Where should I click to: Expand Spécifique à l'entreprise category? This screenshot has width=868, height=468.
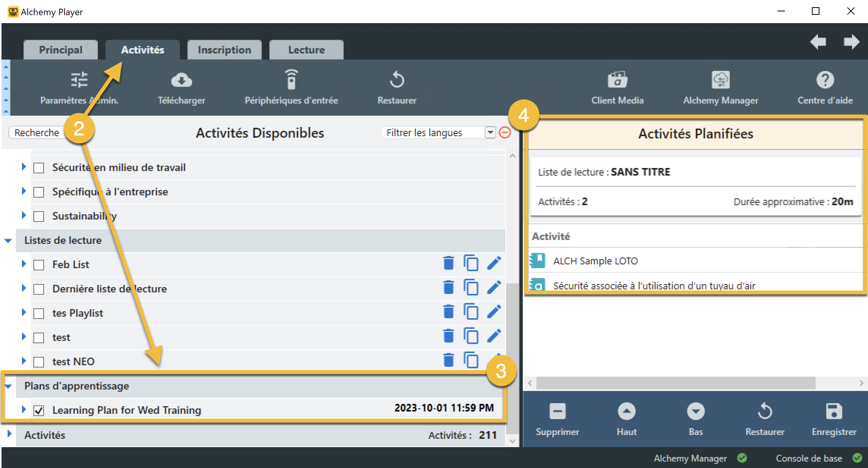[x=24, y=191]
